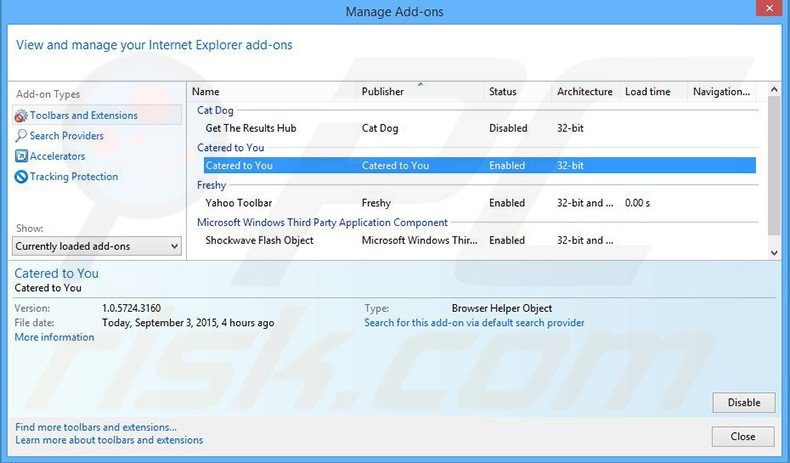
Task: Click the Close button
Action: point(743,436)
